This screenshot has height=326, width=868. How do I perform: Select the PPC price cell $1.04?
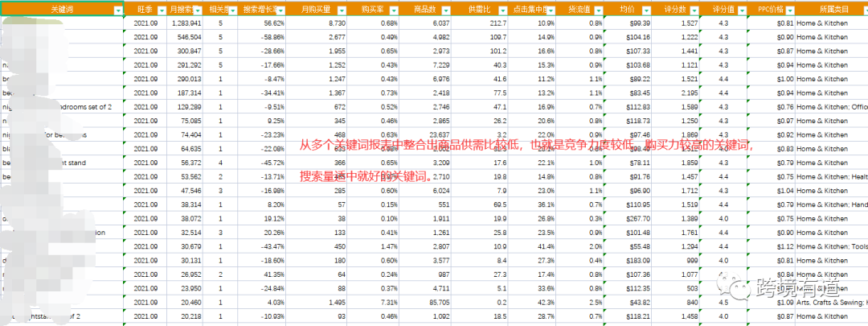point(771,191)
